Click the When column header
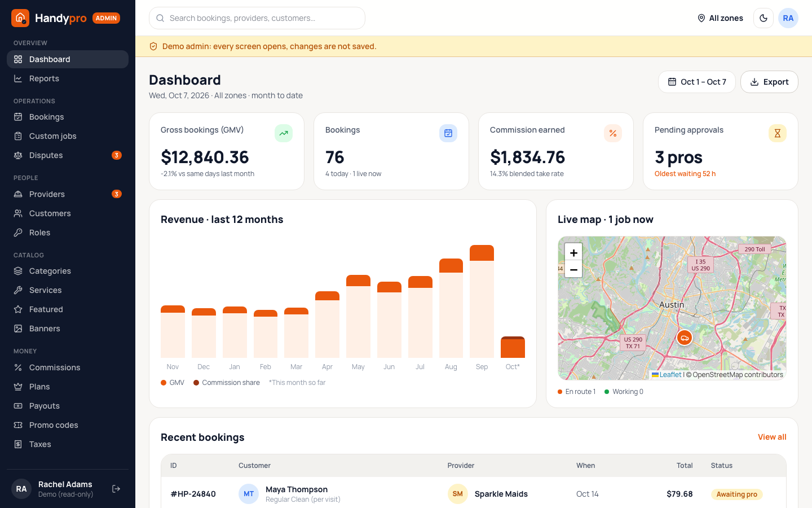 (585, 466)
